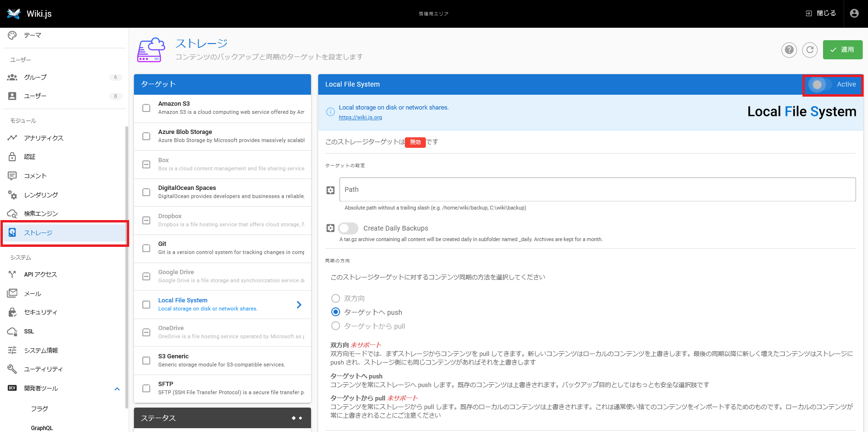Click the テーマ palette icon
868x432 pixels.
coord(12,35)
